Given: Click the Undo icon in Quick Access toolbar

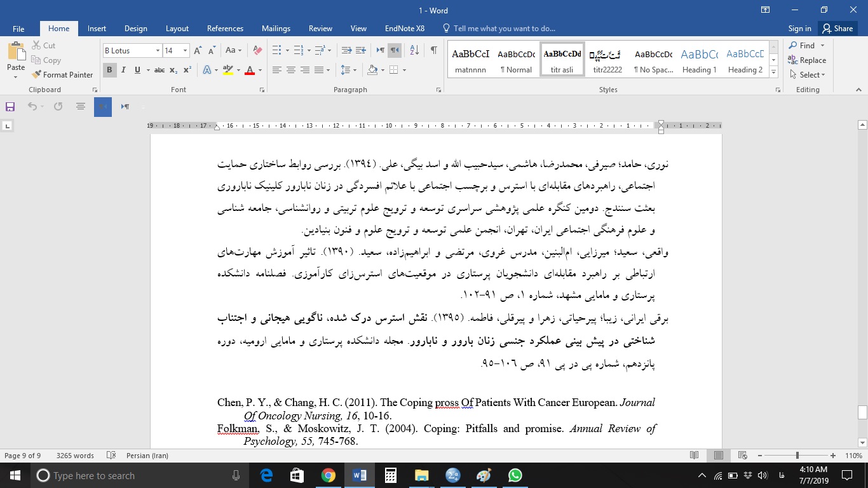Looking at the screenshot, I should tap(32, 107).
